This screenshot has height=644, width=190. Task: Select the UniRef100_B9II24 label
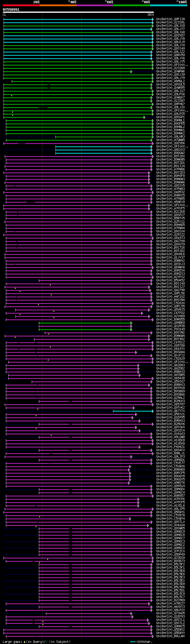(x=170, y=166)
